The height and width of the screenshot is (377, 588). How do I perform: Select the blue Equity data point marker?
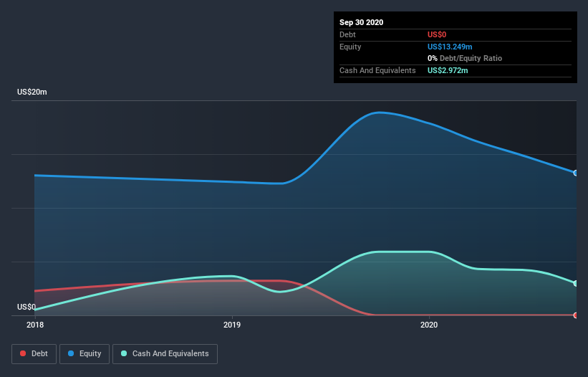pyautogui.click(x=576, y=173)
